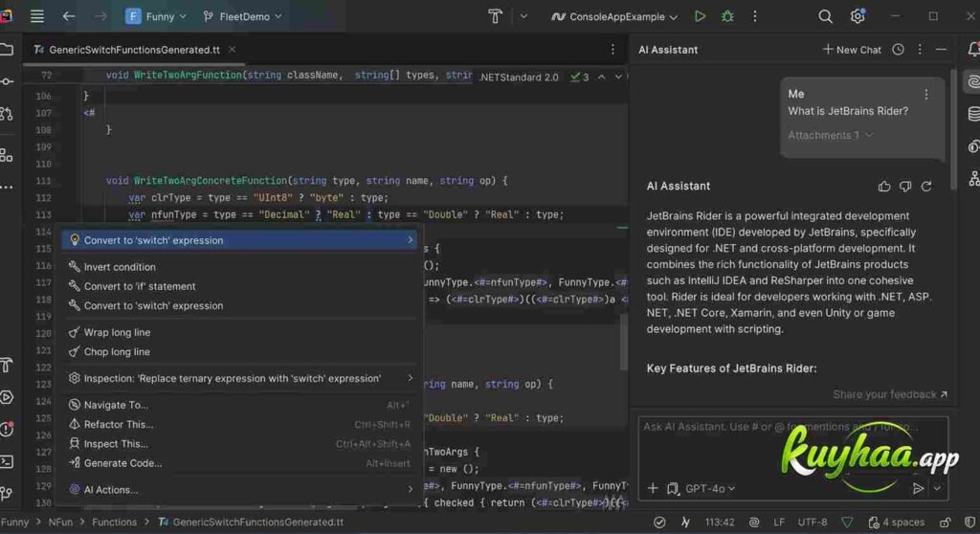Change LF line separator setting
Viewport: 980px width, 534px height.
pyautogui.click(x=779, y=523)
